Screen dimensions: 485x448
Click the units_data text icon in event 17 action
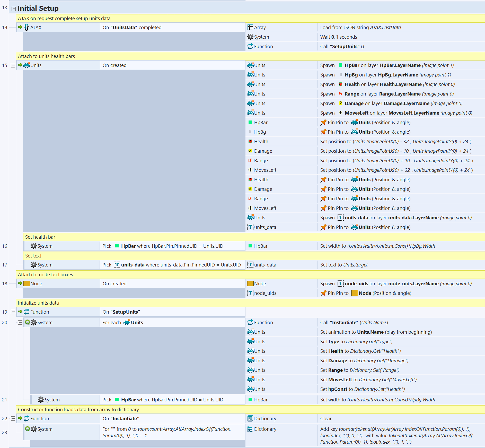250,265
